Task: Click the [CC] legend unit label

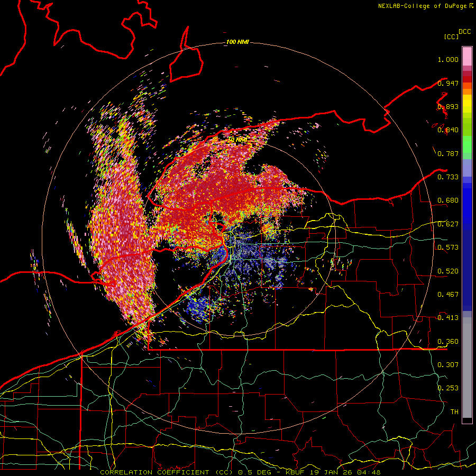Action: [452, 36]
